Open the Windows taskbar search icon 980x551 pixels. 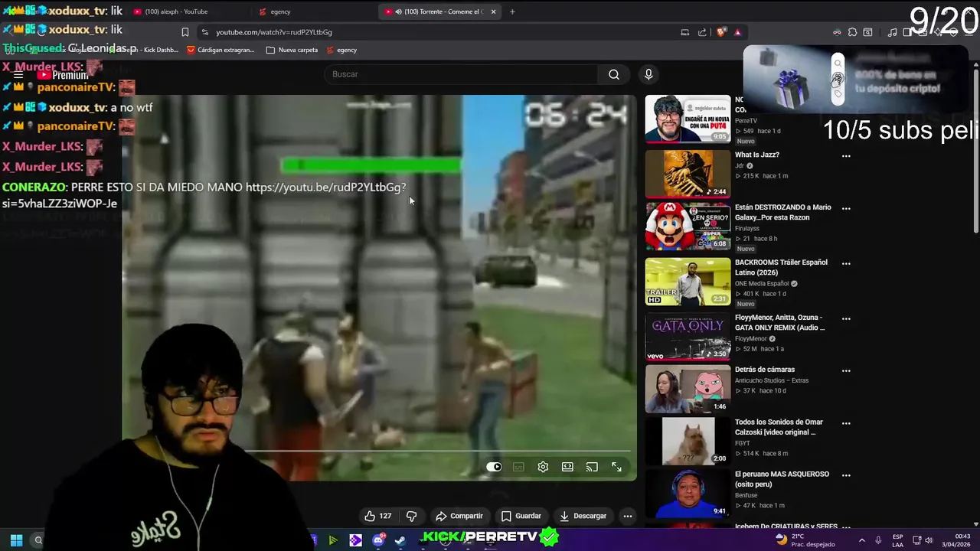[38, 540]
